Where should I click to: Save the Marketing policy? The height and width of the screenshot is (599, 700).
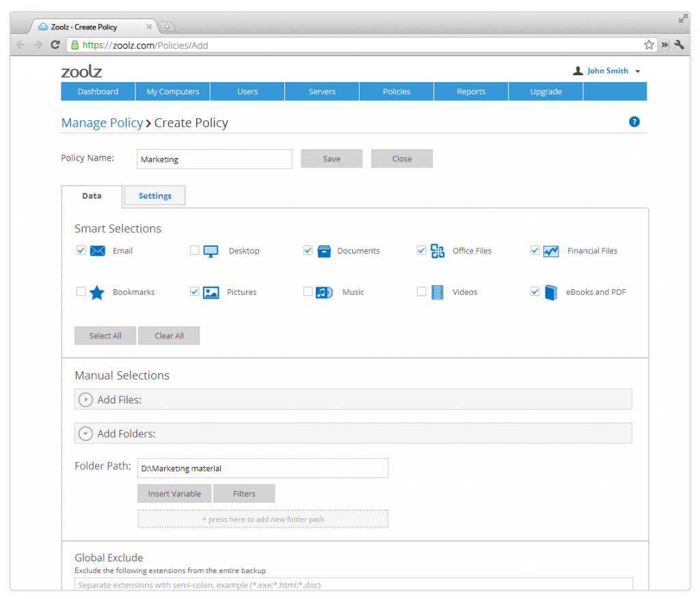332,158
